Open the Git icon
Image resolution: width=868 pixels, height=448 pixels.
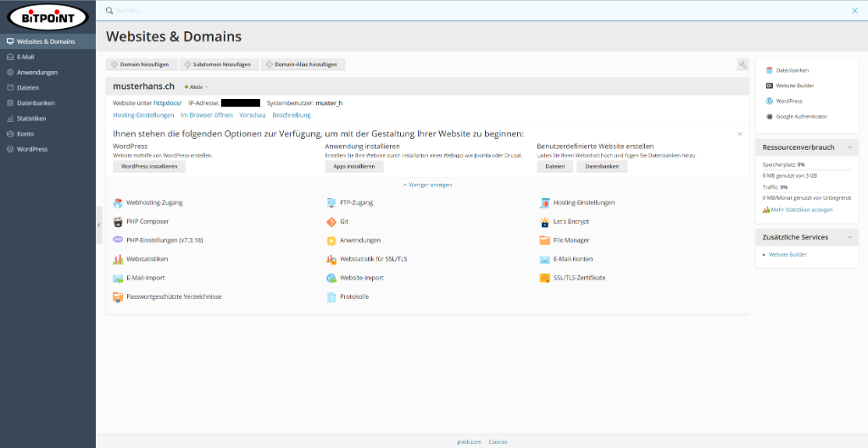331,222
